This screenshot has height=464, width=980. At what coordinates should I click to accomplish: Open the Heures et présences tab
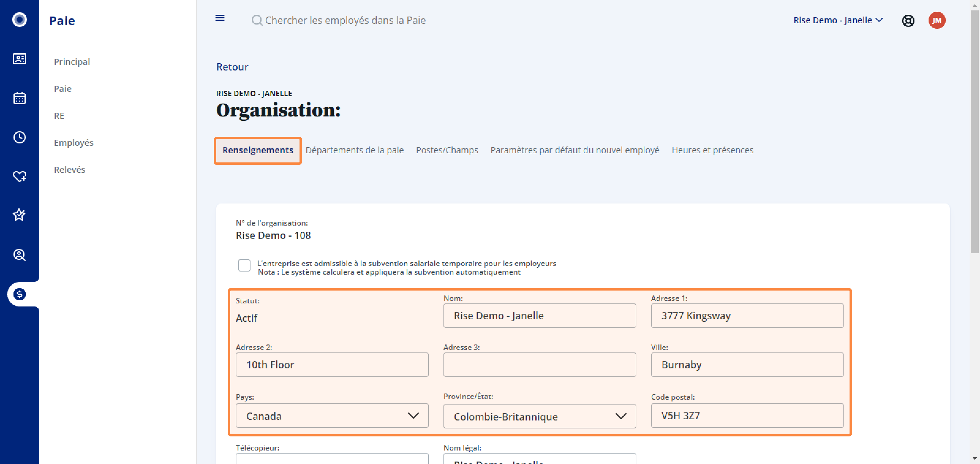[712, 150]
